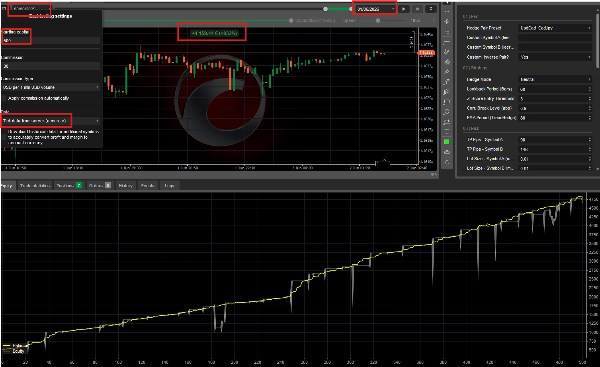
Task: Click the cloud-like icon below green square
Action: (x=447, y=152)
